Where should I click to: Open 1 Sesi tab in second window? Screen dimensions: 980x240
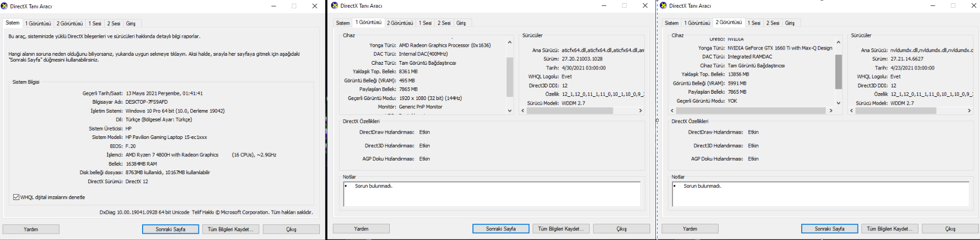click(425, 23)
